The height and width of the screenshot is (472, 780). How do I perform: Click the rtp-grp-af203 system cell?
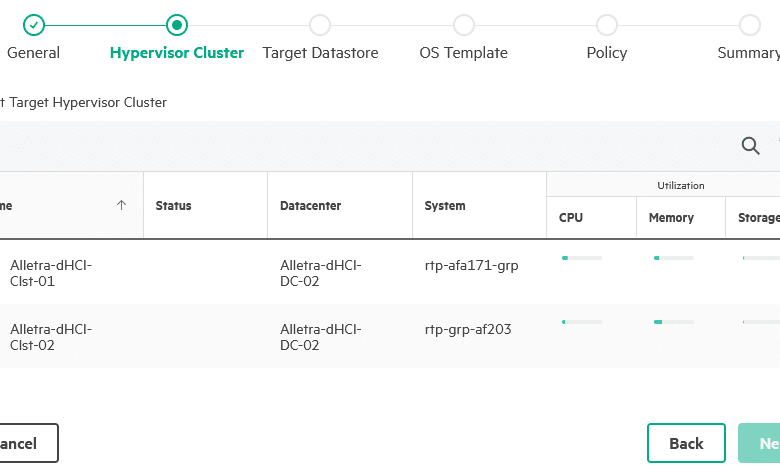click(x=468, y=329)
